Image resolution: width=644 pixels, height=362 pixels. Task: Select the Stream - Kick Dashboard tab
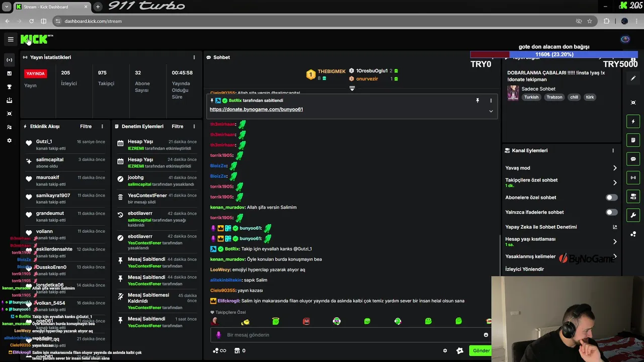[52, 7]
